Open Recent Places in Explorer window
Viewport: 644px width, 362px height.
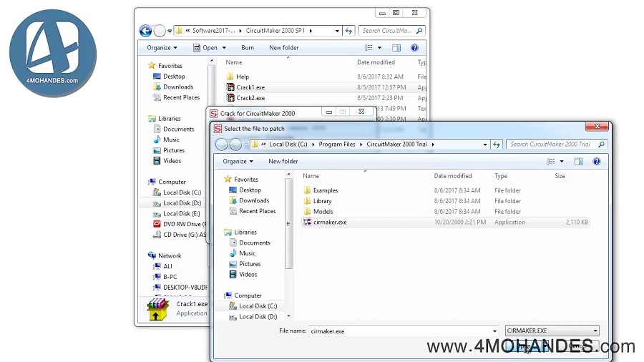pos(181,98)
